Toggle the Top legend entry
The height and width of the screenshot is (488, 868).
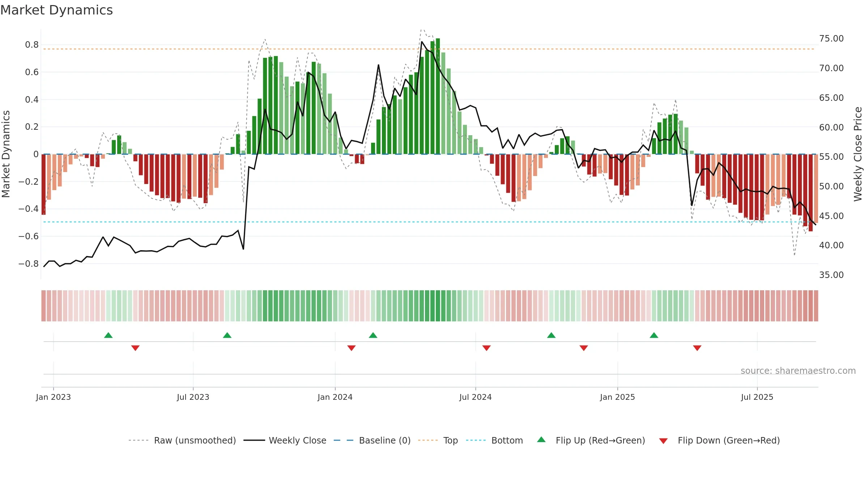[x=438, y=440]
